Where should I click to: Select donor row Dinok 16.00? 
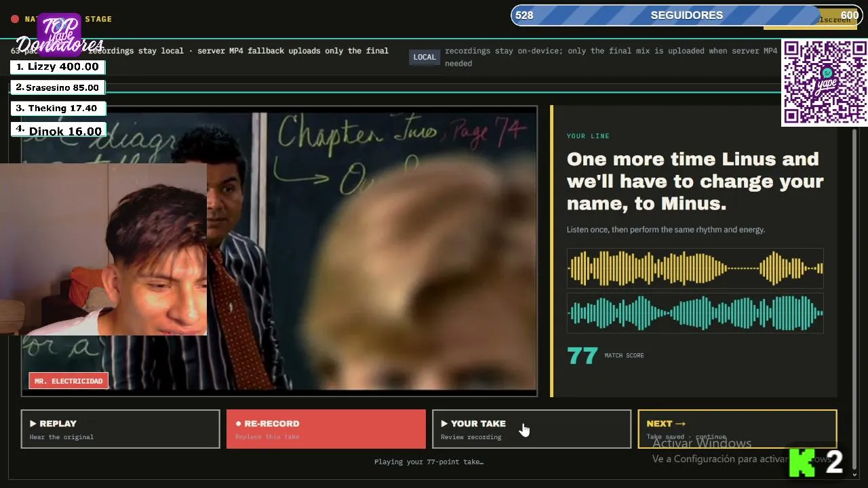tap(58, 130)
